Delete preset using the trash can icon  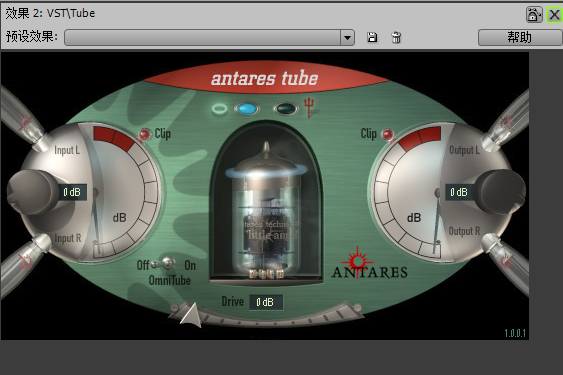(396, 37)
